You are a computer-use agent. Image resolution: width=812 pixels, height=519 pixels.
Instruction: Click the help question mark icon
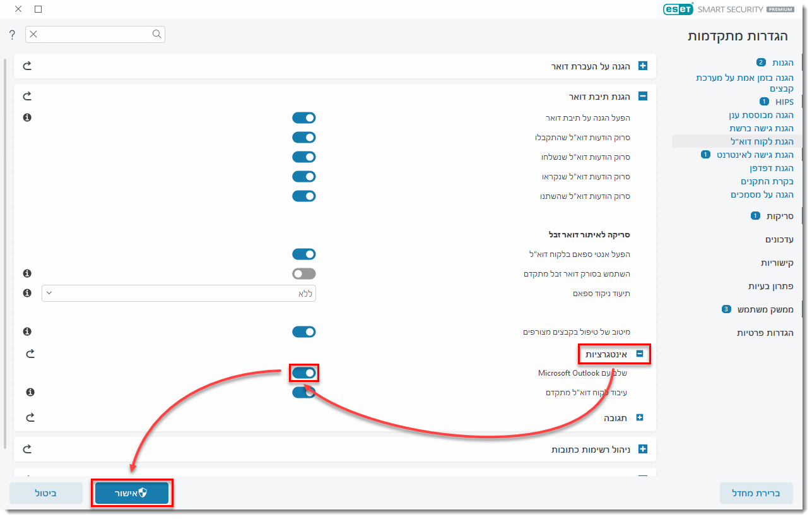coord(12,34)
